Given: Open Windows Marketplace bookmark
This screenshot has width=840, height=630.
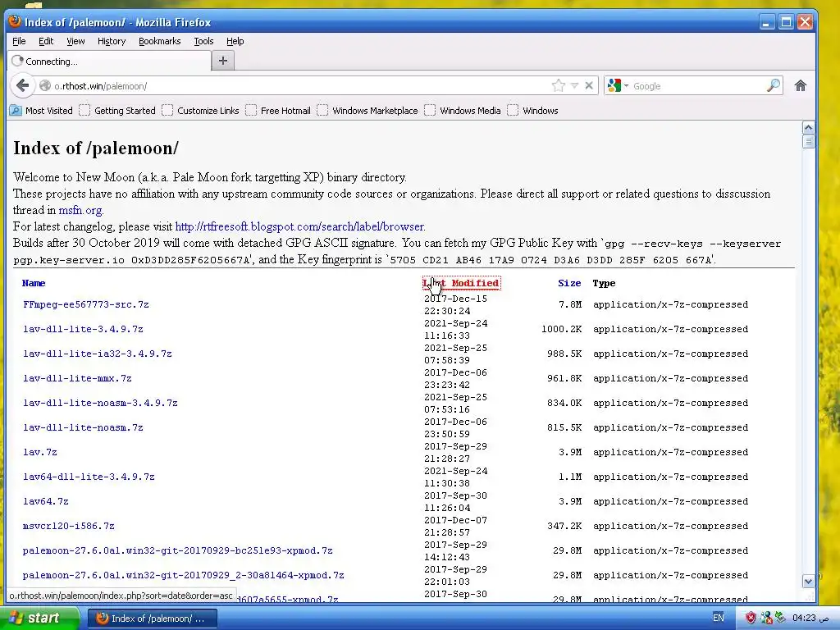Looking at the screenshot, I should pos(367,111).
